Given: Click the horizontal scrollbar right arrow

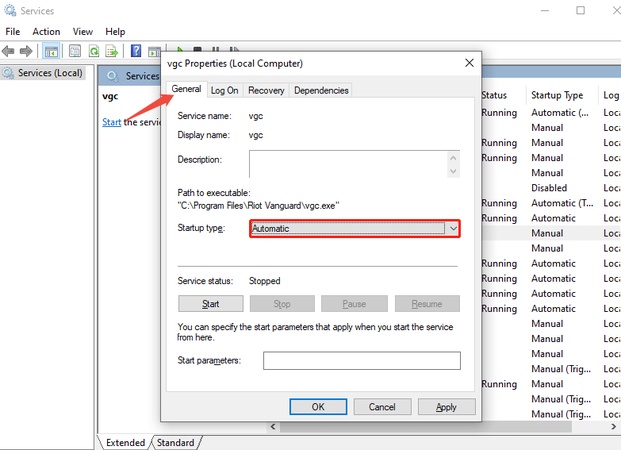Looking at the screenshot, I should [x=613, y=427].
